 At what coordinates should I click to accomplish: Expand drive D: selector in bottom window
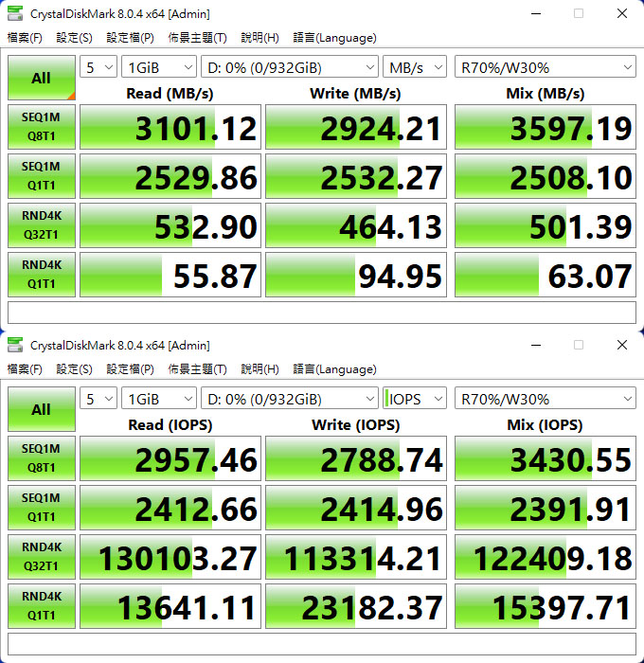tap(290, 399)
